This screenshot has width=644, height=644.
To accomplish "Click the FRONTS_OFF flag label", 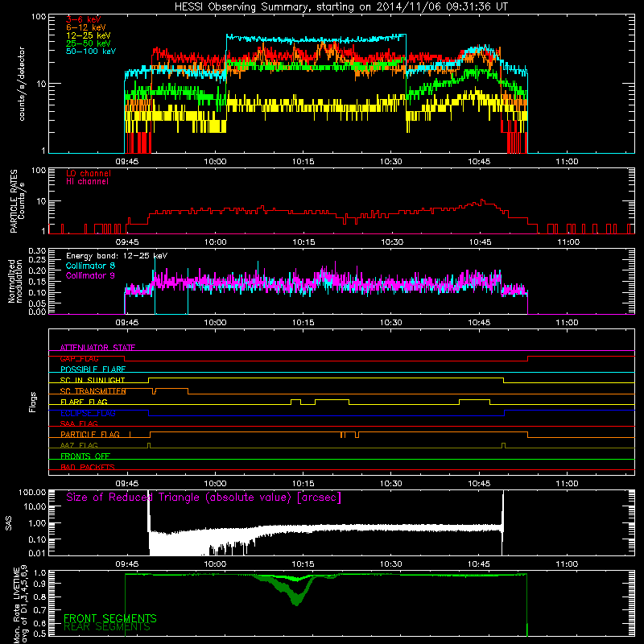I will click(x=85, y=456).
